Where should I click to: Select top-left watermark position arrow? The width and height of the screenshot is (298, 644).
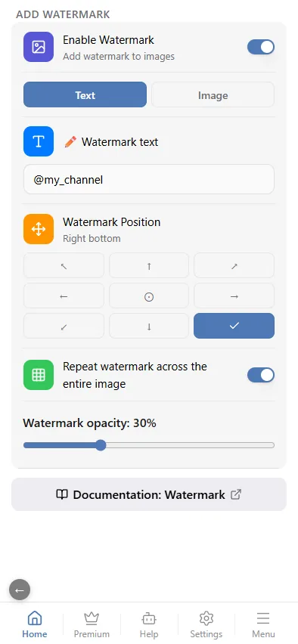64,266
